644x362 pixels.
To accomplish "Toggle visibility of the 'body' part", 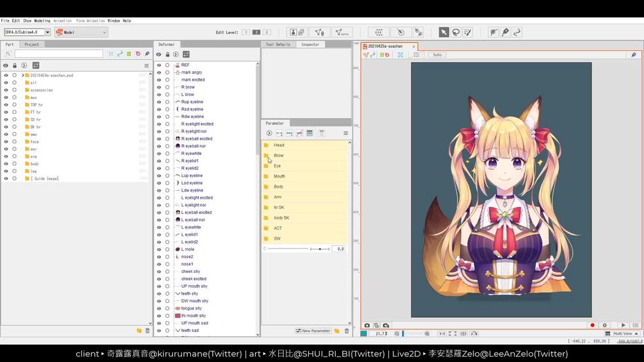I will pyautogui.click(x=6, y=164).
